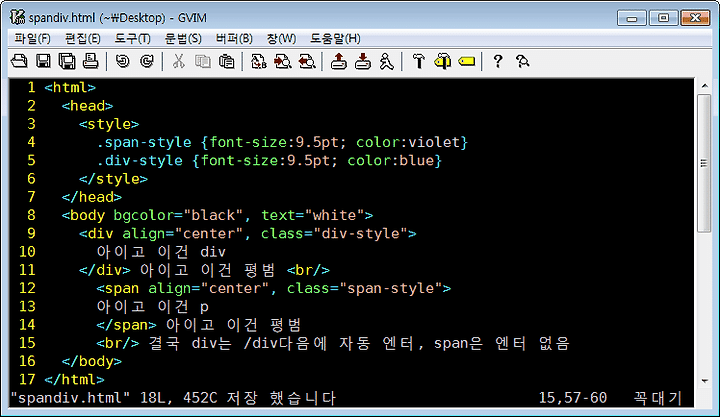720x417 pixels.
Task: Save the current file with floppy icon
Action: pos(43,61)
